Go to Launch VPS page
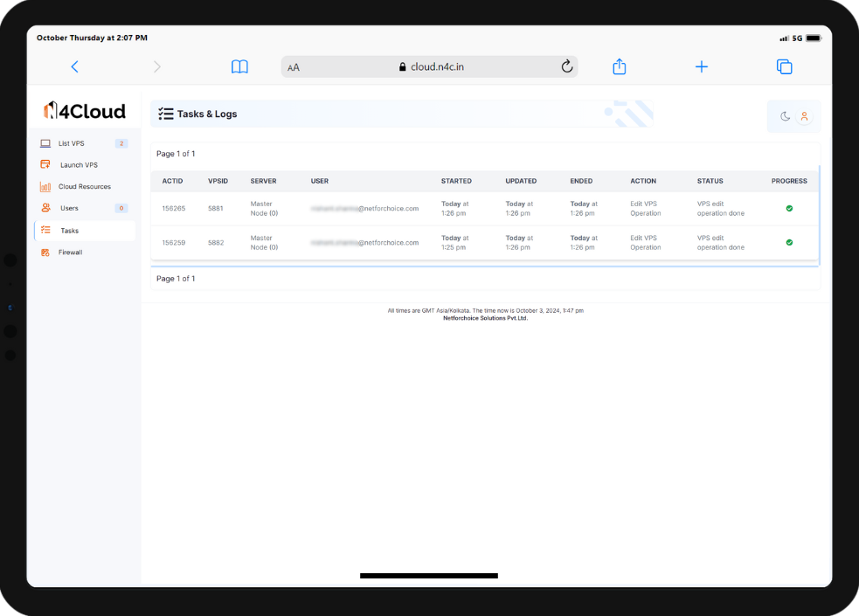 coord(79,165)
